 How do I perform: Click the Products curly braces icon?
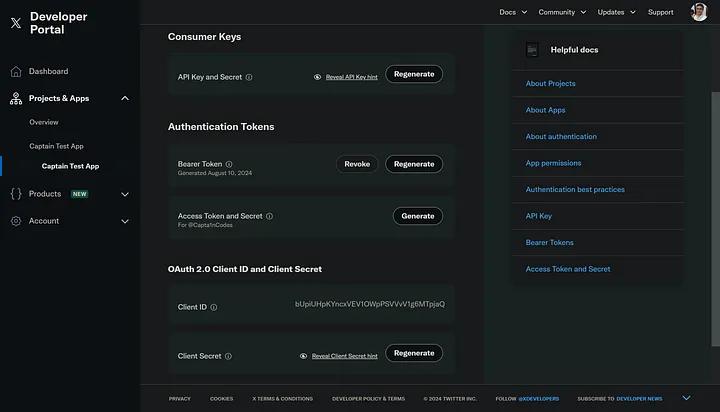point(16,194)
